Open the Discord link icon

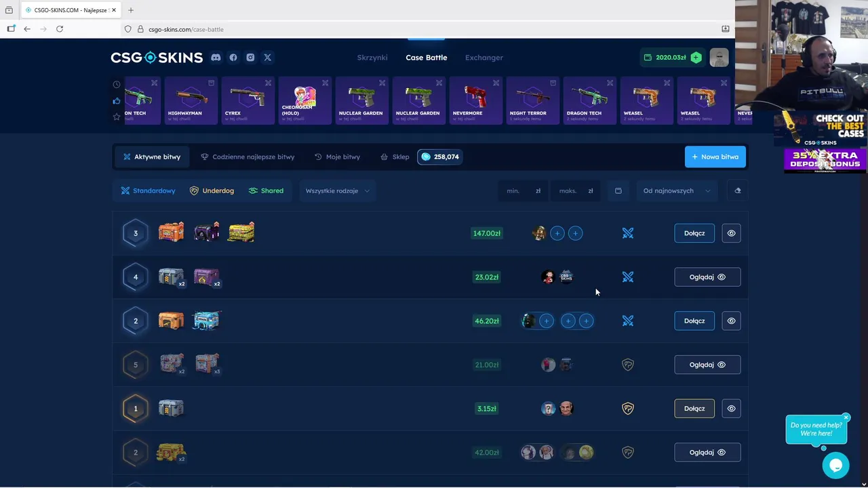pos(216,58)
